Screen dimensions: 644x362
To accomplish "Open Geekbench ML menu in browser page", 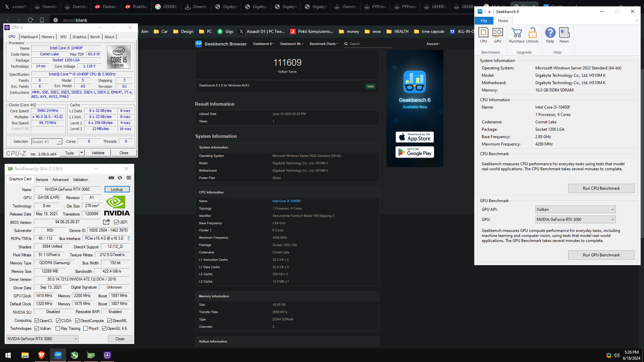I will tap(291, 44).
